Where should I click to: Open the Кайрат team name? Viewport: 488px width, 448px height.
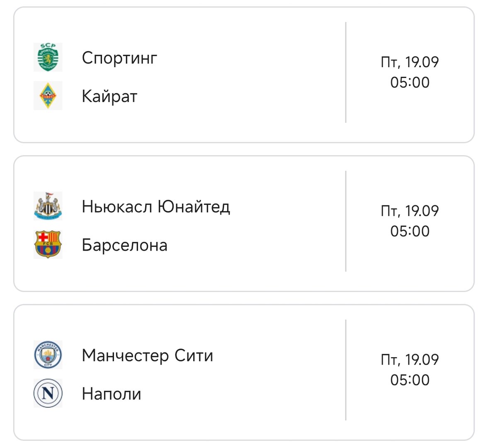coord(109,96)
